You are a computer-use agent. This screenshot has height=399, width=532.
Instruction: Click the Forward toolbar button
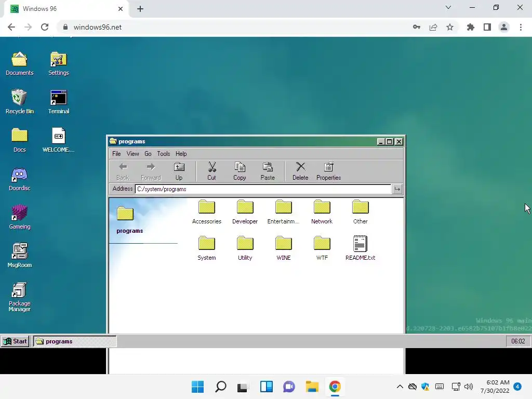(x=151, y=171)
